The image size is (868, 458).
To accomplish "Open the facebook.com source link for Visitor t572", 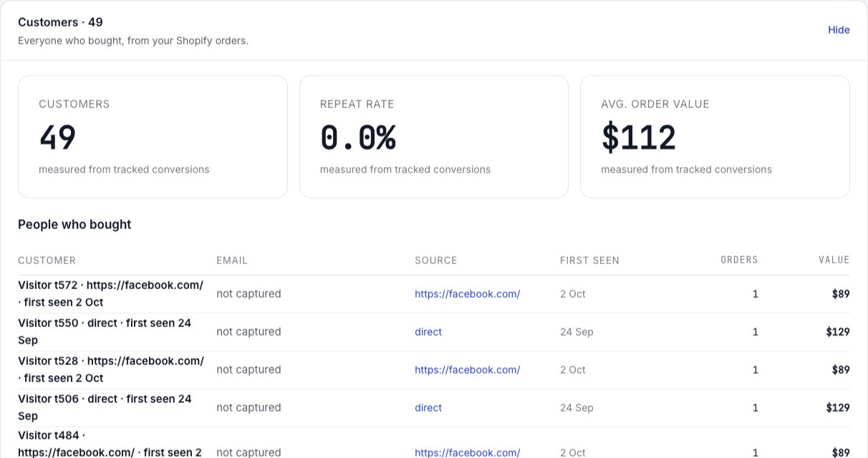I will click(x=467, y=294).
